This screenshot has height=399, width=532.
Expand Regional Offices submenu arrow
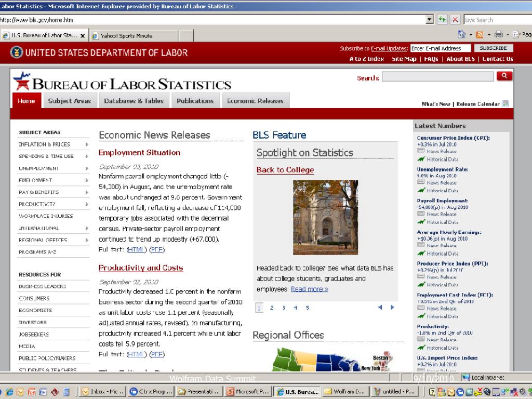click(x=87, y=240)
